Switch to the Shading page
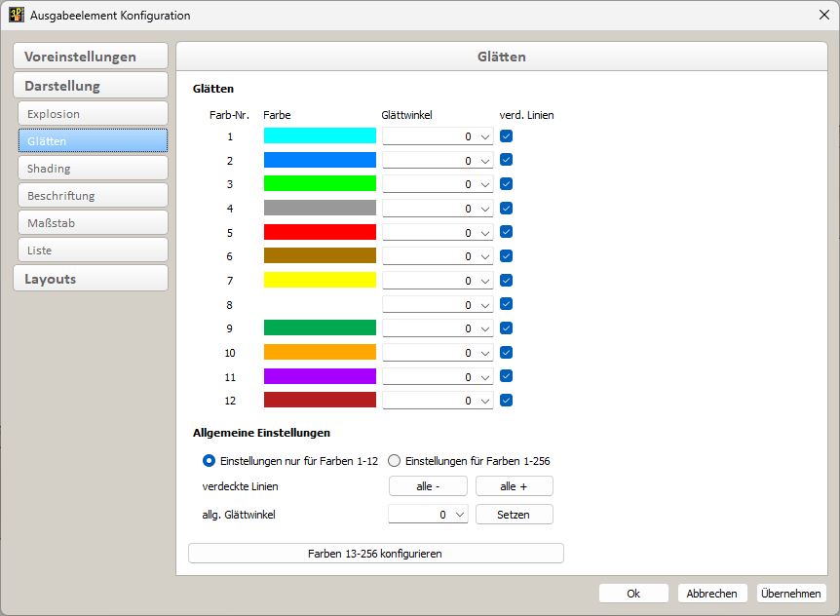 [93, 169]
